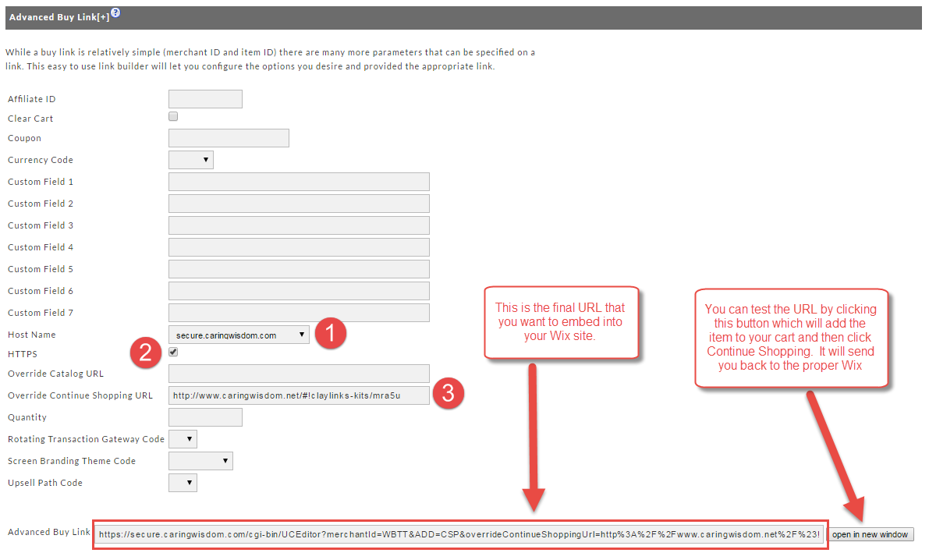929x560 pixels.
Task: Click the Override Catalog URL label
Action: 55,374
